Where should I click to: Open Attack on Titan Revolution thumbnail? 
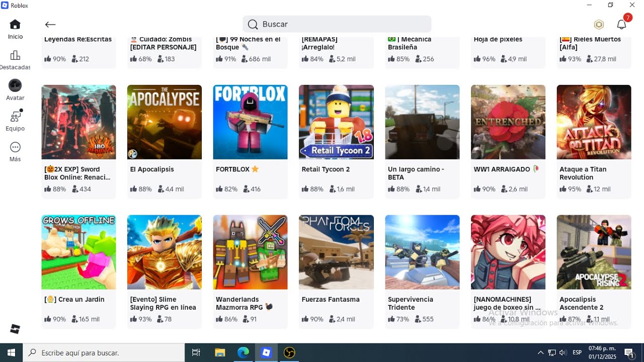[x=594, y=122]
